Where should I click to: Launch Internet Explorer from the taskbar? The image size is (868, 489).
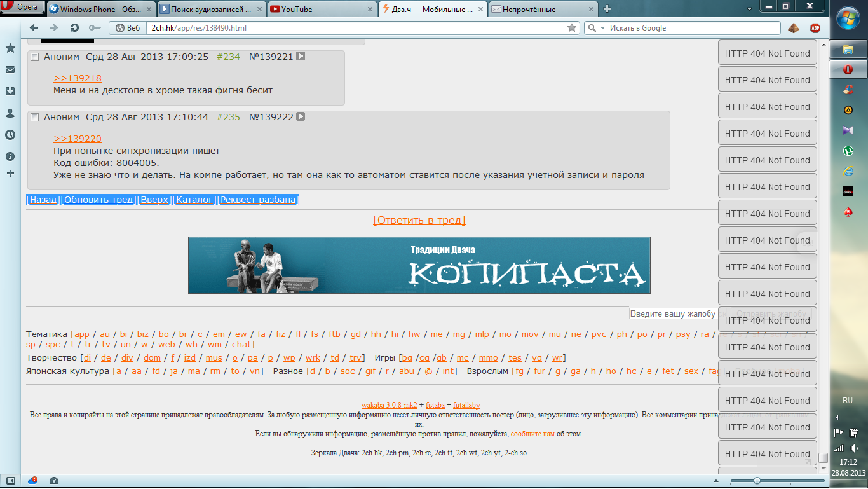pos(848,171)
